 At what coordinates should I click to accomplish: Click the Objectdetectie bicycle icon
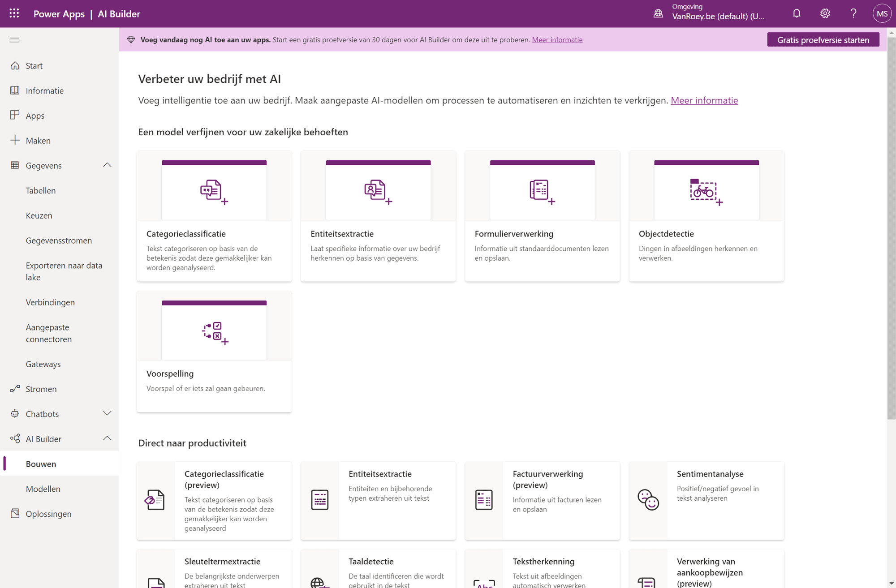click(706, 192)
